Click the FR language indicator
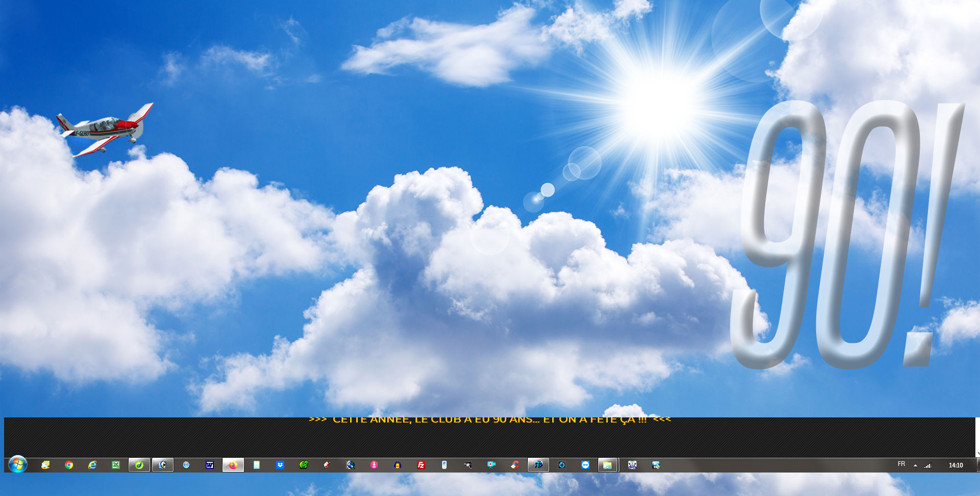The height and width of the screenshot is (496, 980). click(x=901, y=464)
